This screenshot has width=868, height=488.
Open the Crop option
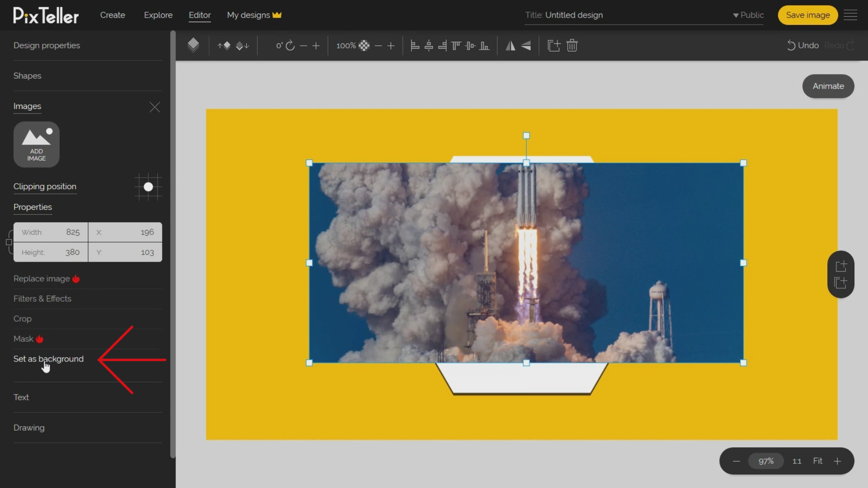(x=23, y=319)
